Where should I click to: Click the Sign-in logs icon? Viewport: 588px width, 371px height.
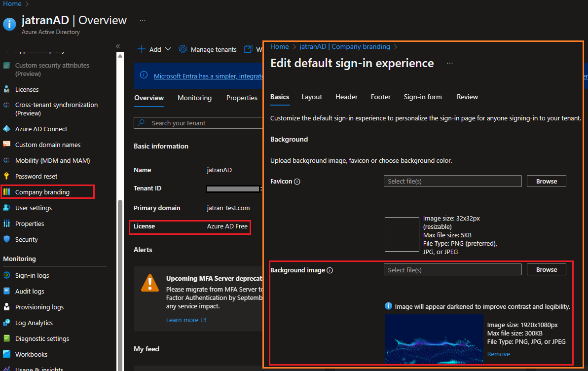[x=6, y=275]
